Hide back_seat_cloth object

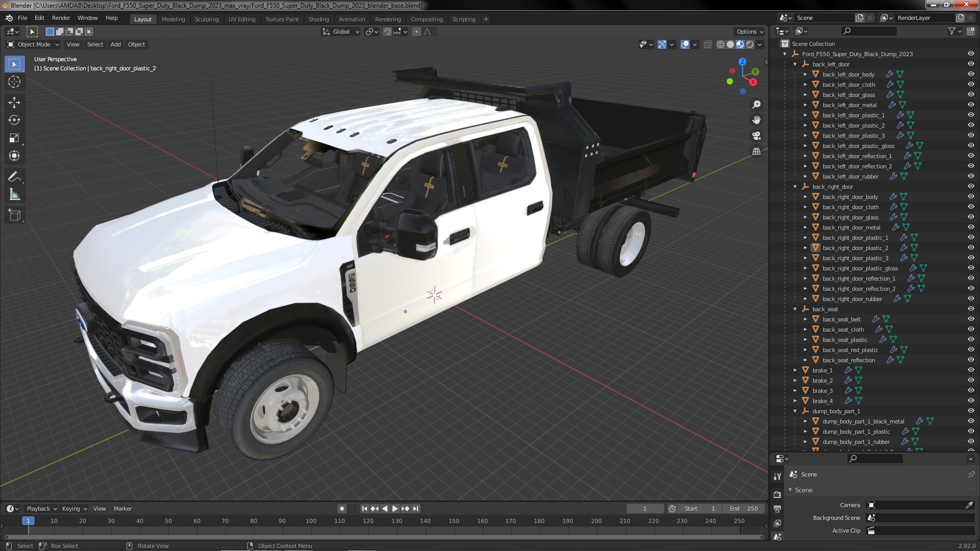971,330
